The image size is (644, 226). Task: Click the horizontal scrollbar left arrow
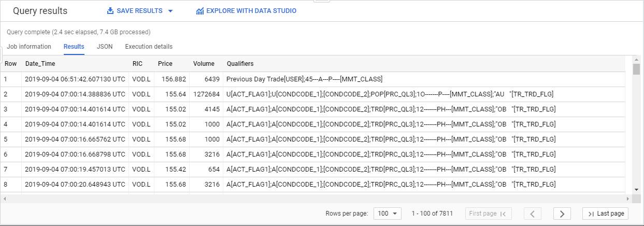[x=4, y=199]
